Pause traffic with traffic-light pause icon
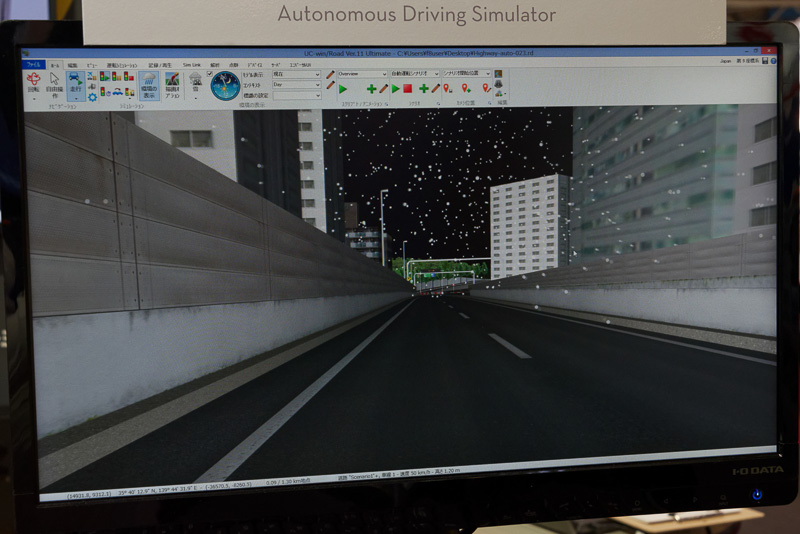The image size is (800, 534). click(117, 77)
